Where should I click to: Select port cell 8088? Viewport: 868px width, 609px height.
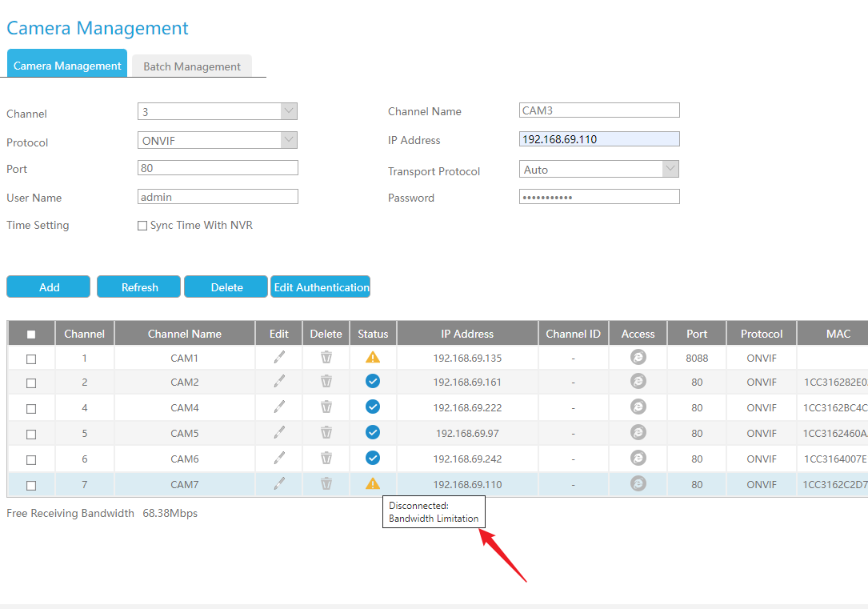click(697, 359)
